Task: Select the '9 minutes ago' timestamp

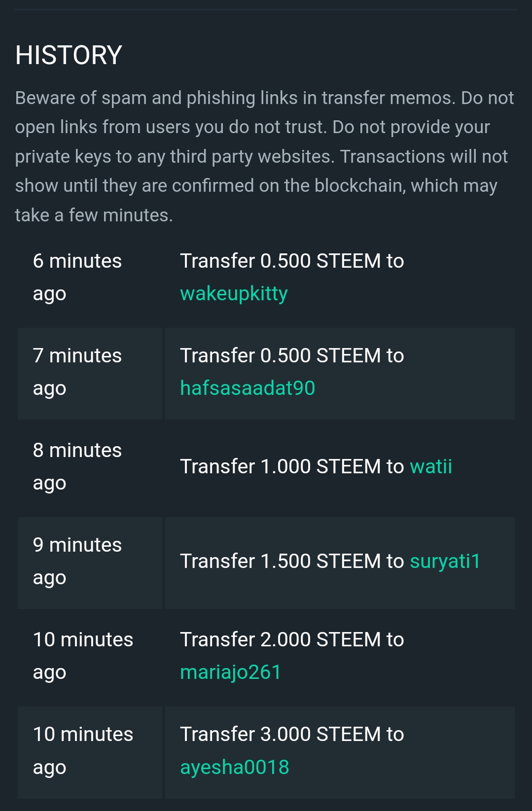Action: tap(77, 561)
